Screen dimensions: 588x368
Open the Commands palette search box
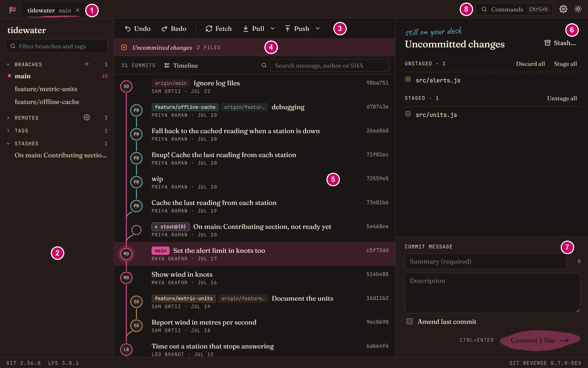click(514, 9)
